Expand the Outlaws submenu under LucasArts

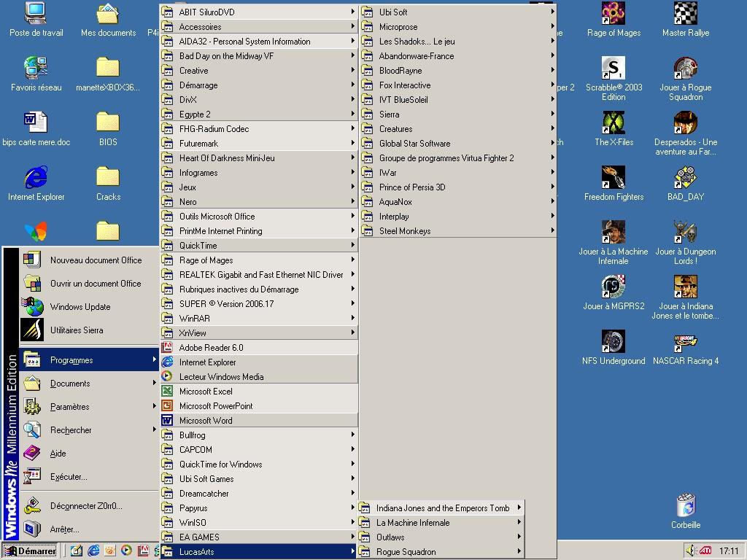441,537
